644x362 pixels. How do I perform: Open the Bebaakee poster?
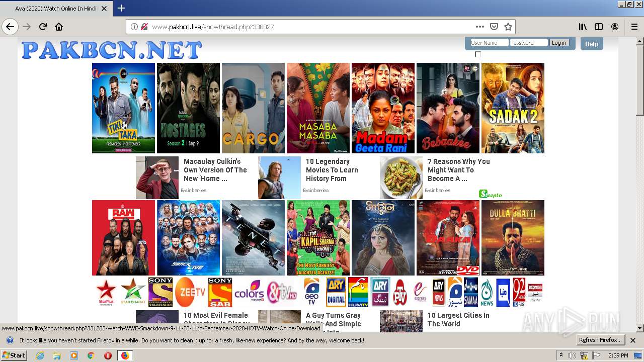[448, 108]
